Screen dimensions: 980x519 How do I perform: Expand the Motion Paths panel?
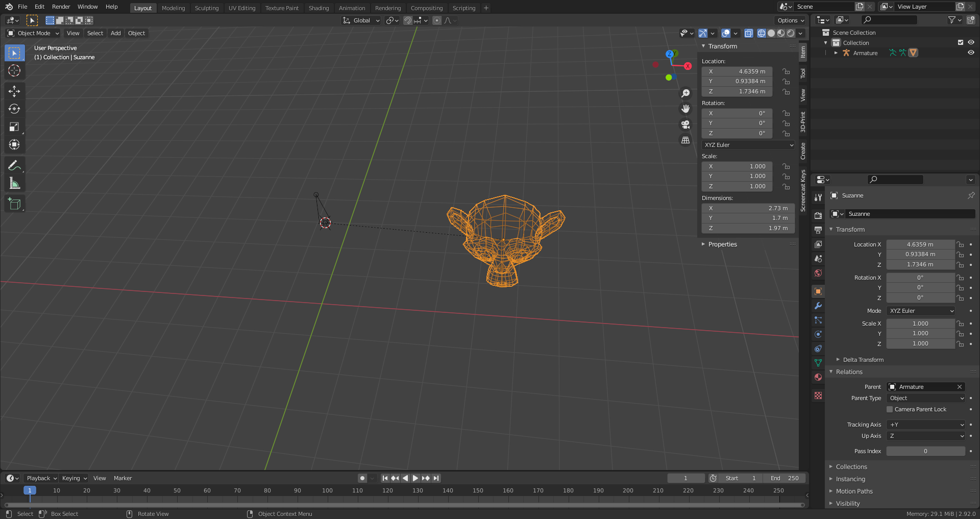coord(854,491)
